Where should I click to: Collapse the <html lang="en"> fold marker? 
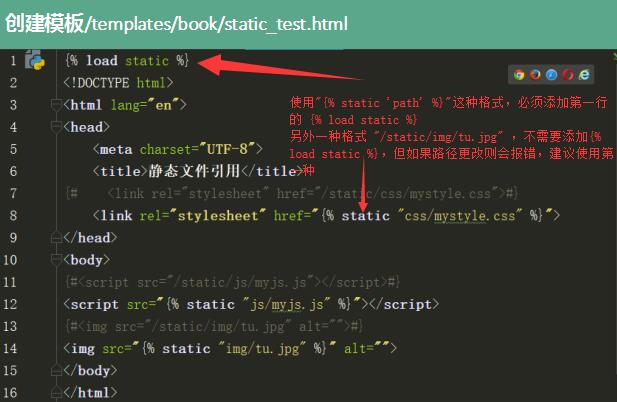click(x=56, y=105)
